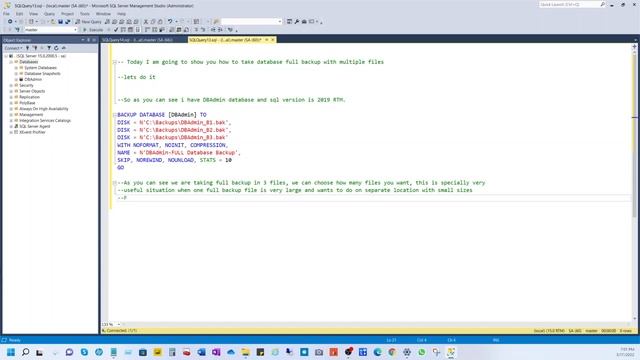Collapse the Databases tree node
This screenshot has height=360, width=640.
11,62
